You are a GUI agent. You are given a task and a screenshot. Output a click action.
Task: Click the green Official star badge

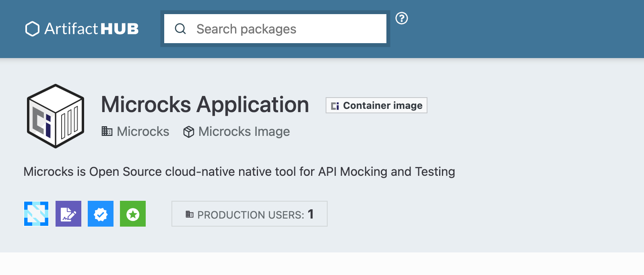tap(133, 214)
